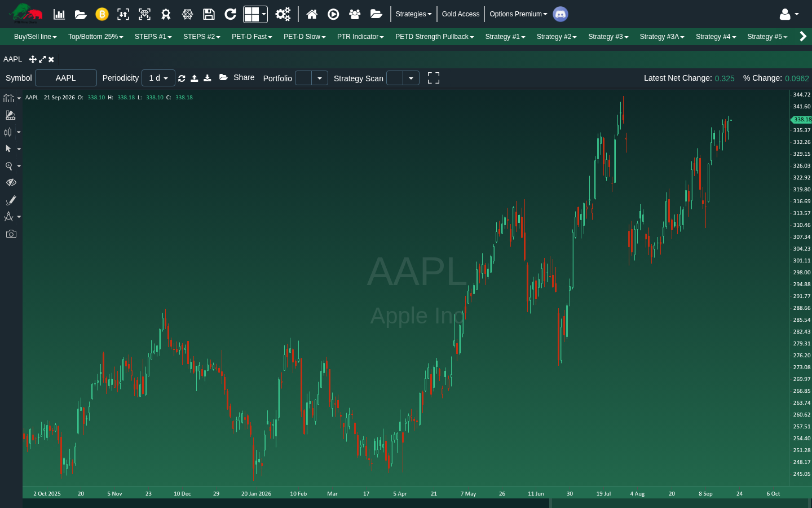Click the circular refresh arrow in top toolbar

point(230,14)
